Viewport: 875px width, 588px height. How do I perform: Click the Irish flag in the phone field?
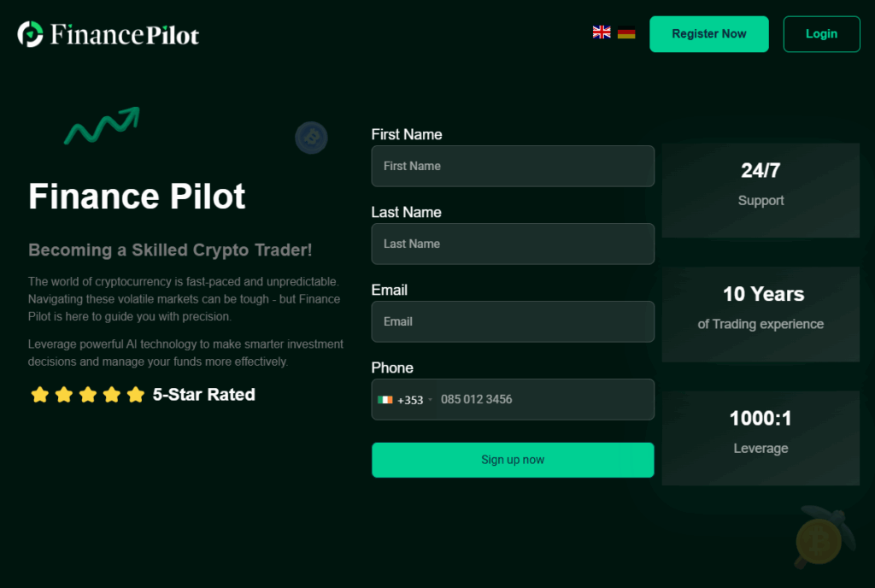385,400
